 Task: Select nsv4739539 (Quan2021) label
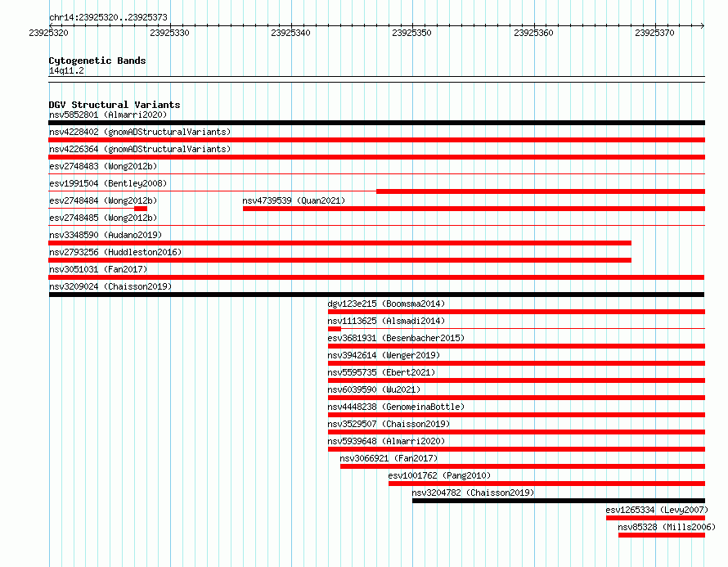(294, 200)
